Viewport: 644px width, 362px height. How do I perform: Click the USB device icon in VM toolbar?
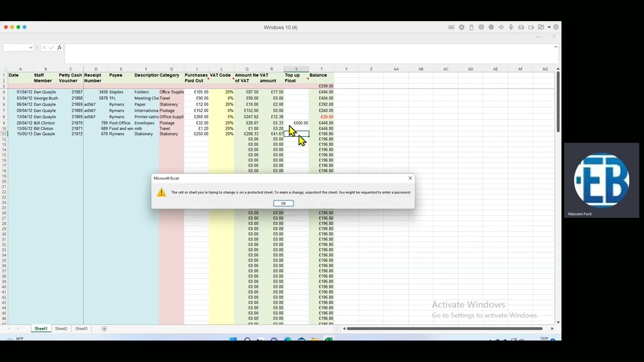point(471,27)
